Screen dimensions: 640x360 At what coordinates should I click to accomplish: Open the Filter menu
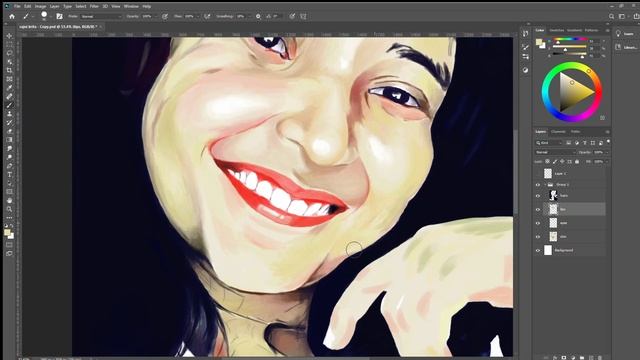[x=94, y=7]
